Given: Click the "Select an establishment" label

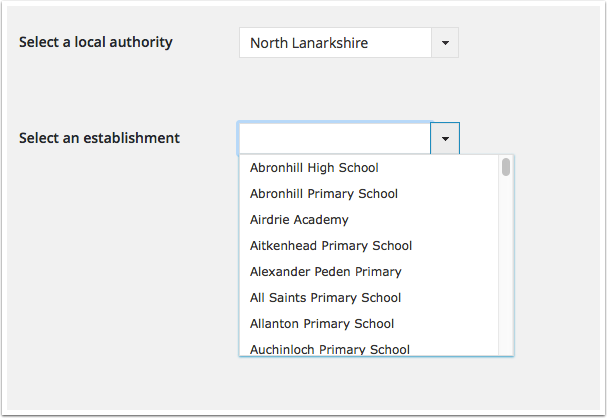Looking at the screenshot, I should click(x=100, y=138).
